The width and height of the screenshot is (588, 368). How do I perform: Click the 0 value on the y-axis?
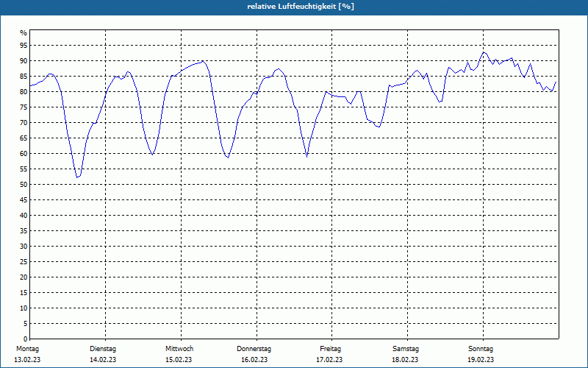click(26, 339)
